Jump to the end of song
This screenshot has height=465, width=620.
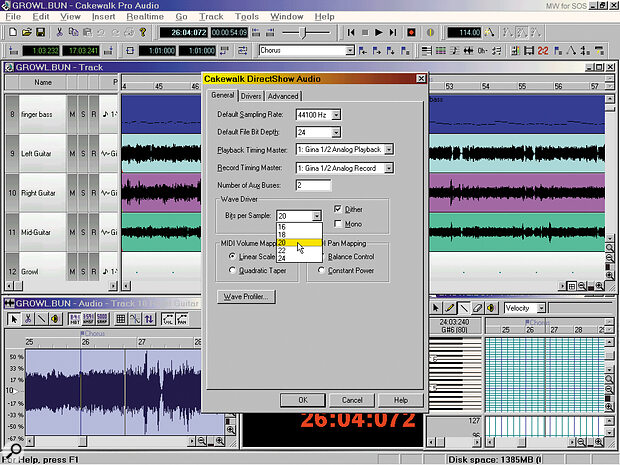click(x=392, y=32)
